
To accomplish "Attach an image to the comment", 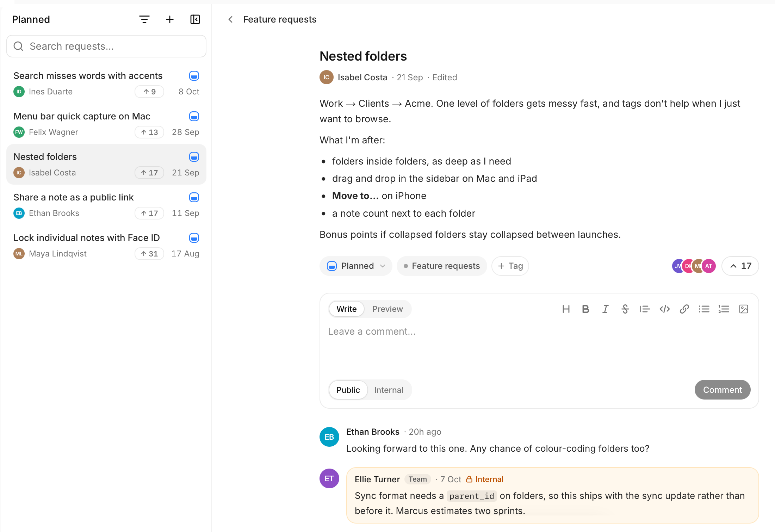I will [744, 309].
